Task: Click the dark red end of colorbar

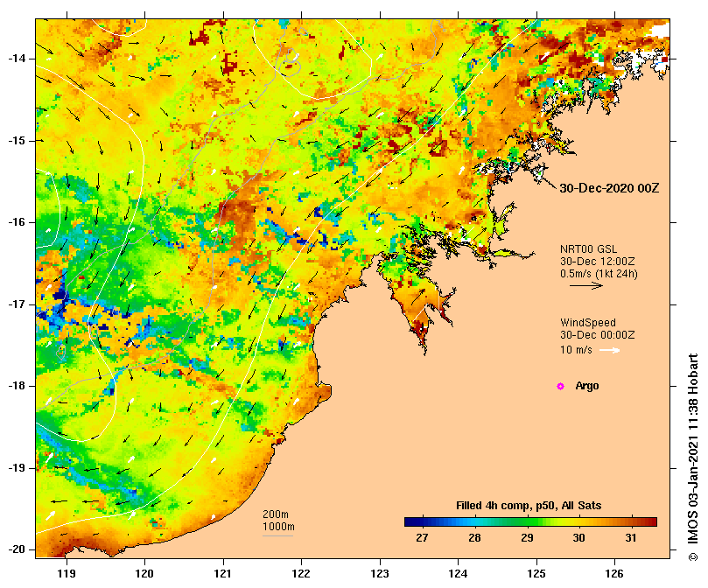Action: pos(652,522)
